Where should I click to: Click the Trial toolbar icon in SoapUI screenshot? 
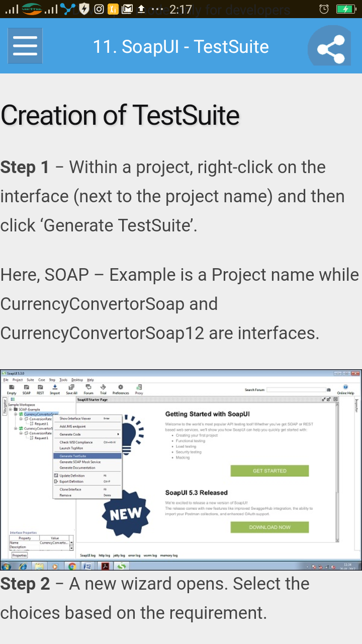click(103, 389)
